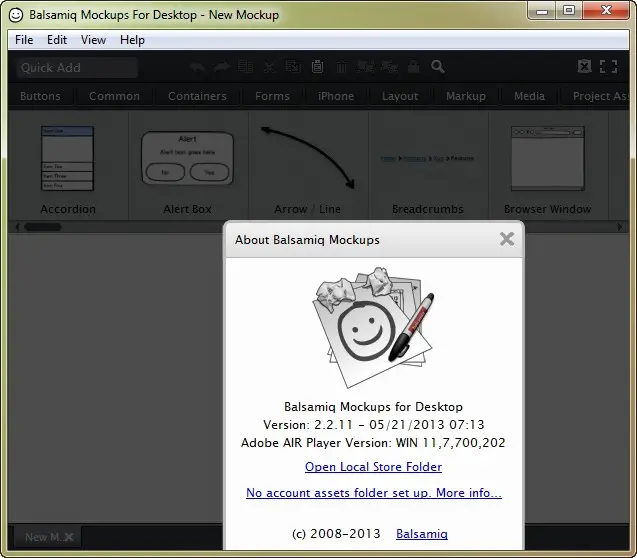Open the Help menu

[132, 40]
